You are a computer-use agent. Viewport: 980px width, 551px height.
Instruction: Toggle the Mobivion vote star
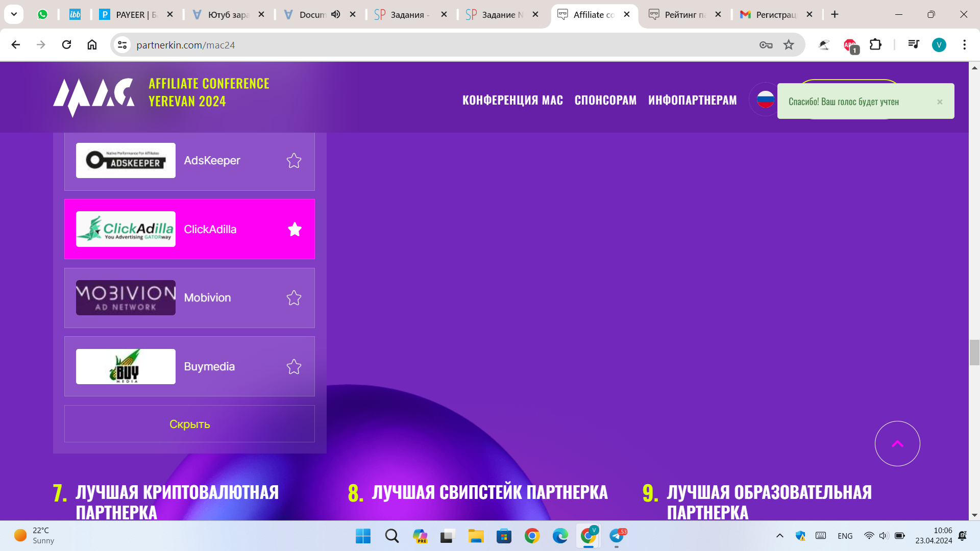294,298
